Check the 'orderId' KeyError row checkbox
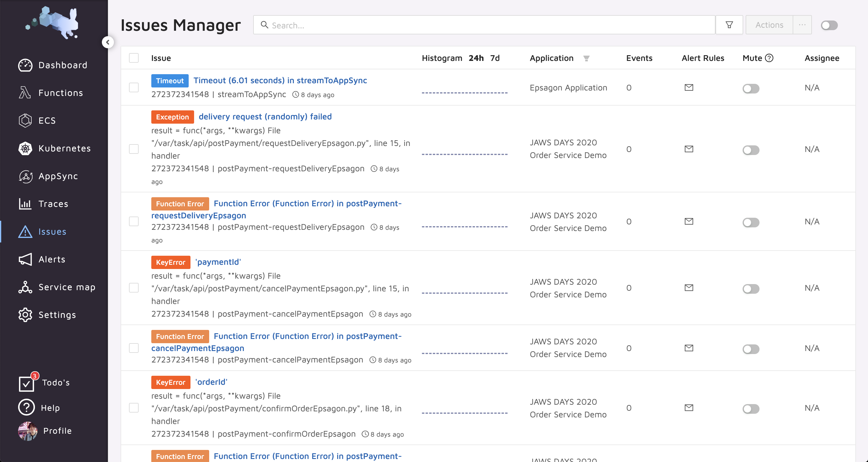Image resolution: width=868 pixels, height=462 pixels. click(134, 408)
